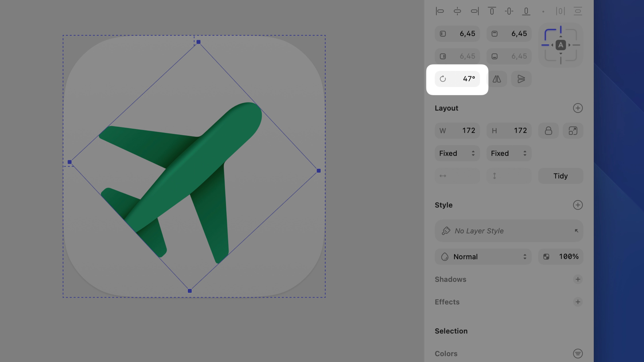Click the Tidy button
This screenshot has height=362, width=644.
click(560, 176)
